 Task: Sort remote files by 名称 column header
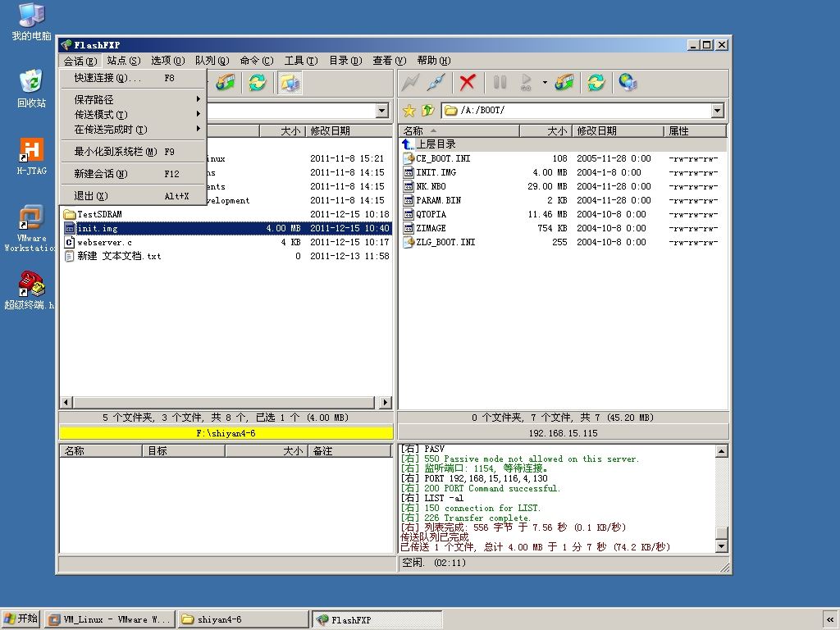click(459, 130)
